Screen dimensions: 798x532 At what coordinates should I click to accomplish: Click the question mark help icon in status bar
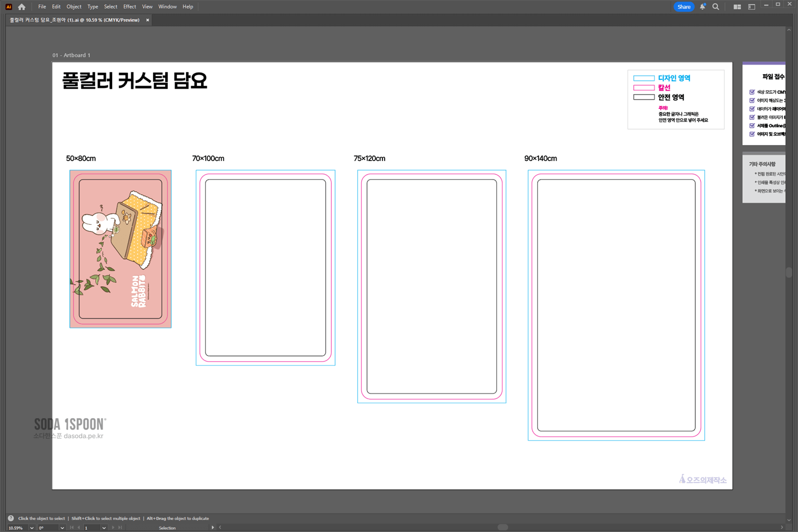click(11, 519)
